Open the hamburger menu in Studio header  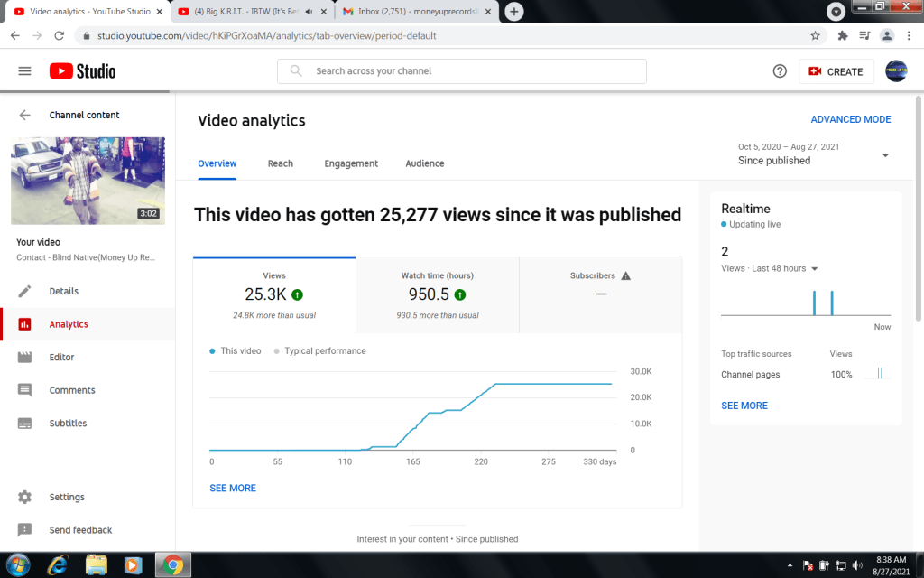(x=24, y=71)
